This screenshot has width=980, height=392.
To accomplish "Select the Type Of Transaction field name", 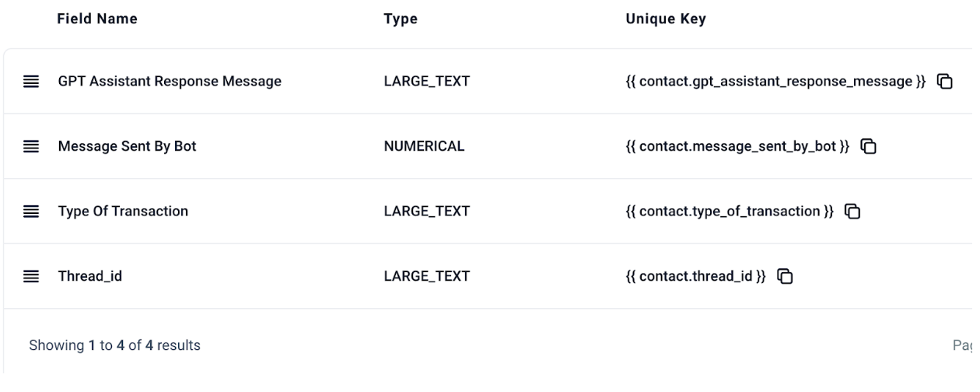I will click(123, 211).
